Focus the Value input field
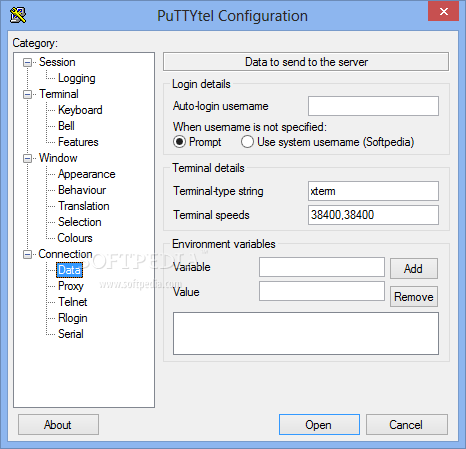This screenshot has width=466, height=449. point(322,291)
